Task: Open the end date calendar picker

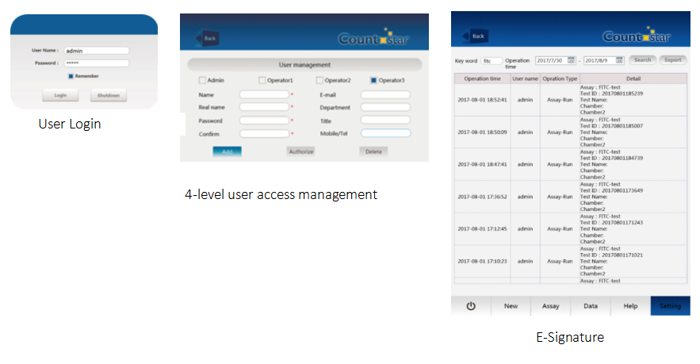Action: [x=619, y=60]
